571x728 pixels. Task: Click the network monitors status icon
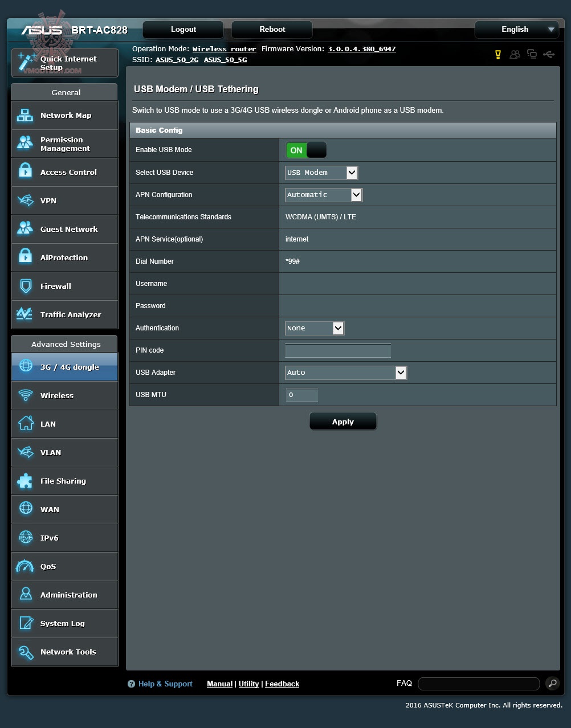coord(532,54)
